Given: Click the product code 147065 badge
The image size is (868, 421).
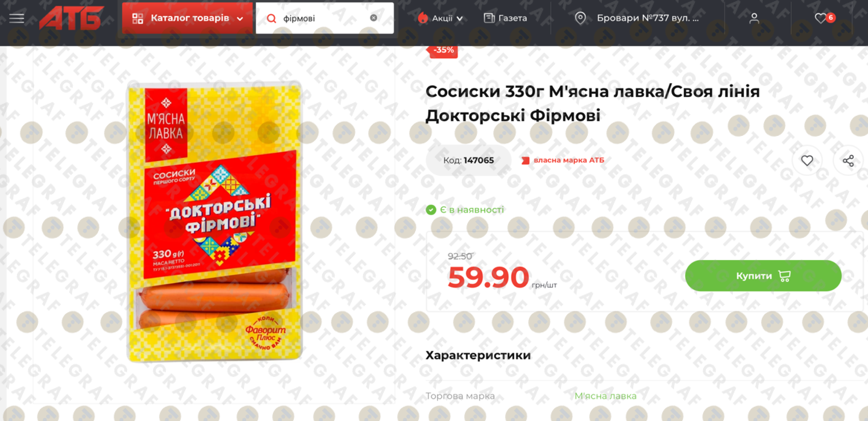Looking at the screenshot, I should [x=468, y=160].
